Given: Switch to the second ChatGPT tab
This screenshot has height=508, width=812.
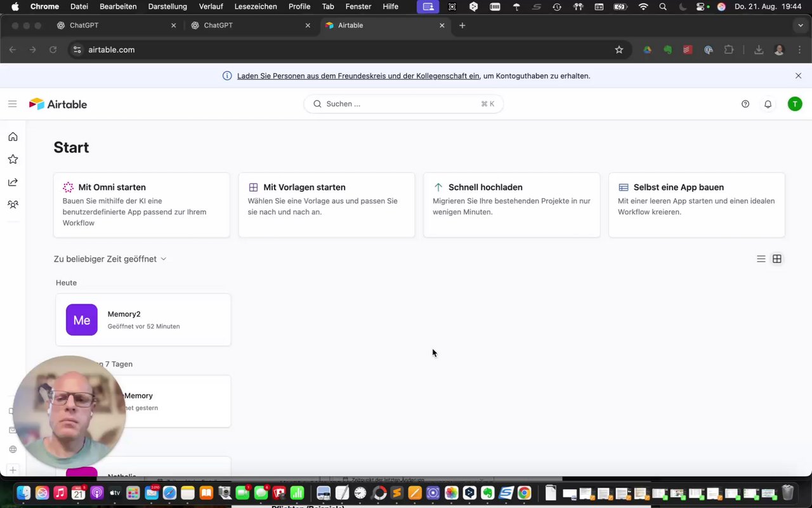Looking at the screenshot, I should pyautogui.click(x=250, y=25).
